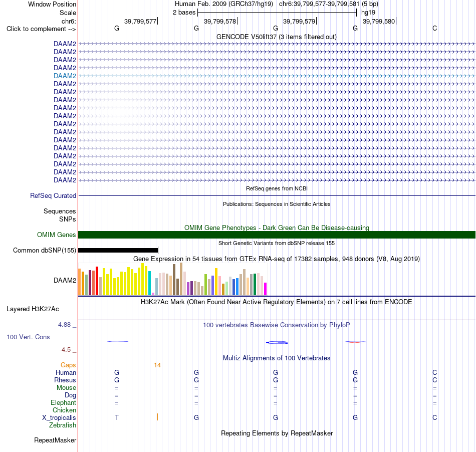Open 'Publications: Sequences in Scientific Articles' title

[x=277, y=204]
